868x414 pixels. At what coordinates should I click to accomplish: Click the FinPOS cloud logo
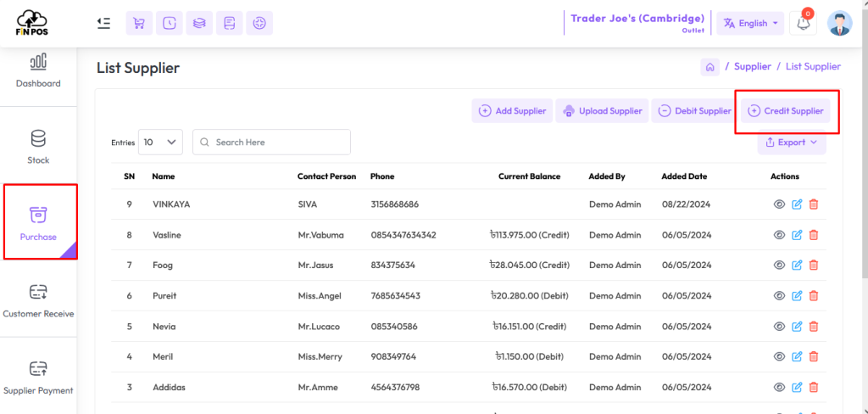[31, 23]
